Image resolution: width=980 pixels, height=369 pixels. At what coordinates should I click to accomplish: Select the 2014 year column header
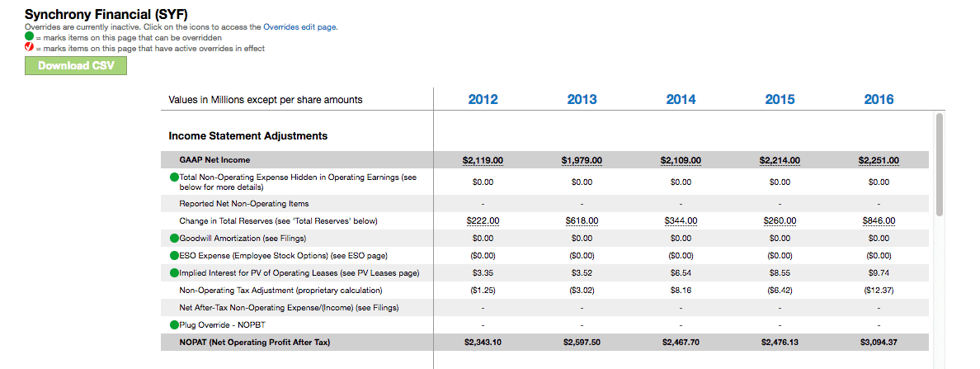[x=681, y=99]
